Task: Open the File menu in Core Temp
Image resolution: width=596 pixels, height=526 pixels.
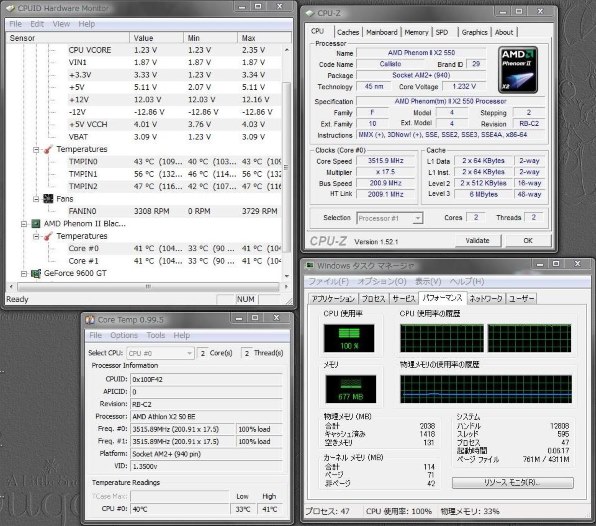Action: pos(95,335)
